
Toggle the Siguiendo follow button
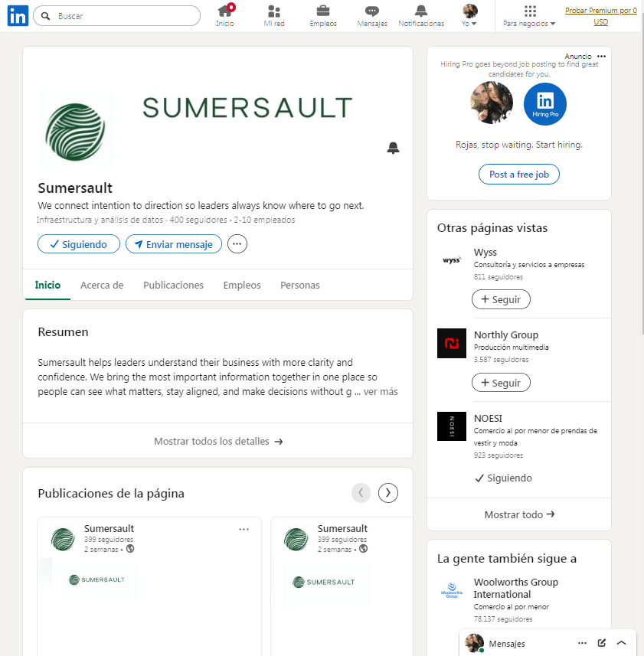coord(79,244)
